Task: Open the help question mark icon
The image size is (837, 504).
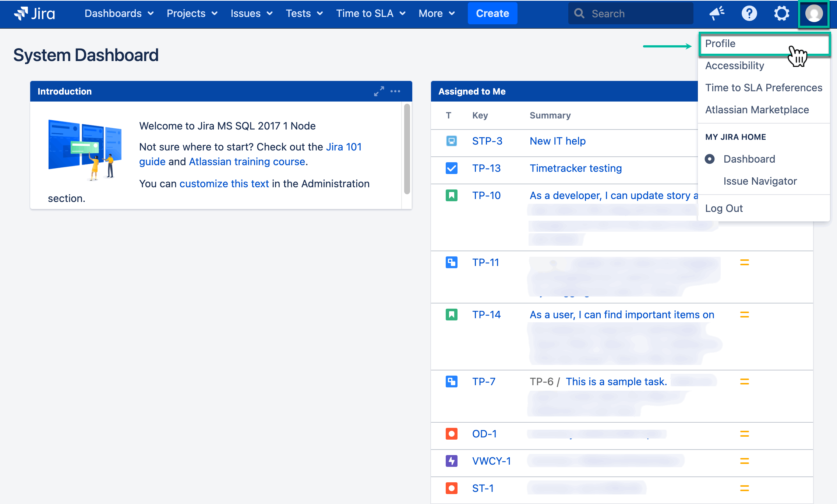Action: click(x=749, y=14)
